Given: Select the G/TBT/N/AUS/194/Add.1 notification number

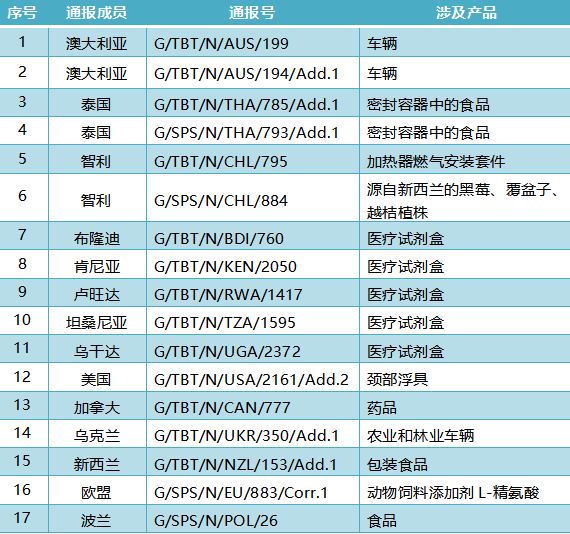Looking at the screenshot, I should (x=246, y=74).
